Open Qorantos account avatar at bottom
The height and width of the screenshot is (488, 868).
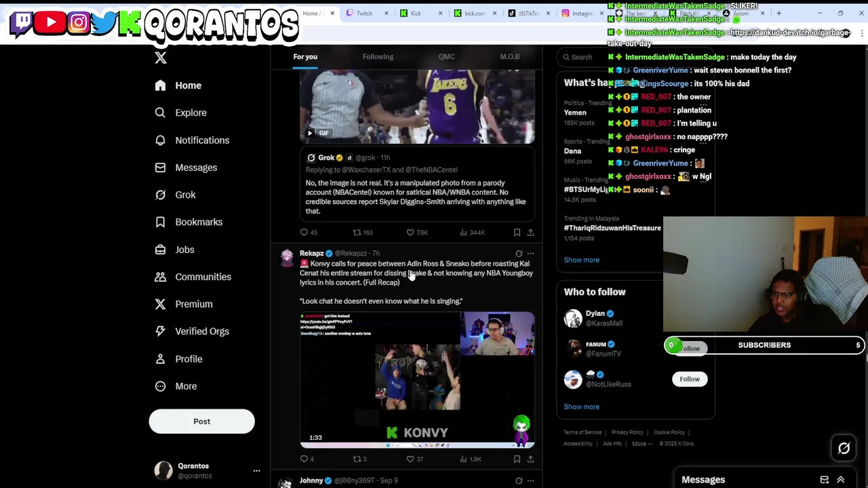point(163,470)
